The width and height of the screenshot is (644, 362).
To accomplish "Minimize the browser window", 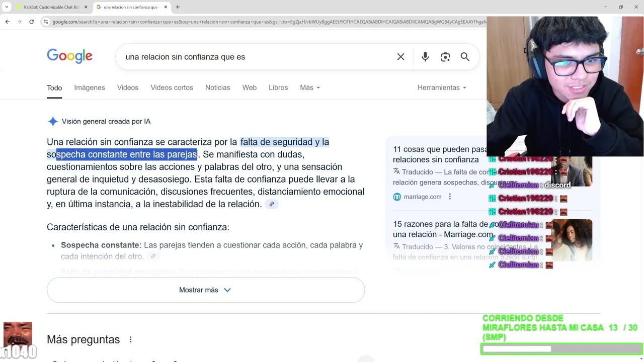I will tap(605, 7).
